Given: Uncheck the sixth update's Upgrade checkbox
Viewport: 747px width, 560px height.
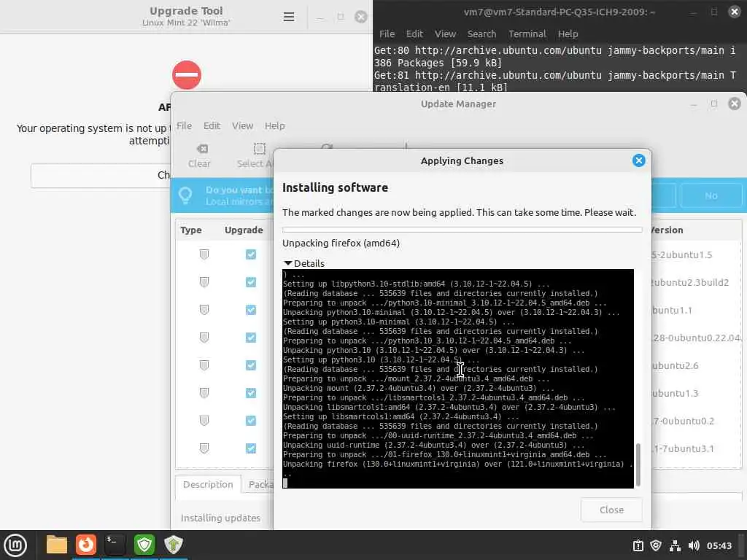Looking at the screenshot, I should [251, 393].
